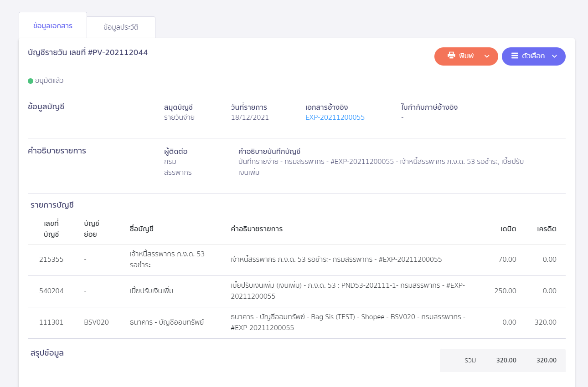588x387 pixels.
Task: Click the transaction date 18/12/2021
Action: (250, 117)
